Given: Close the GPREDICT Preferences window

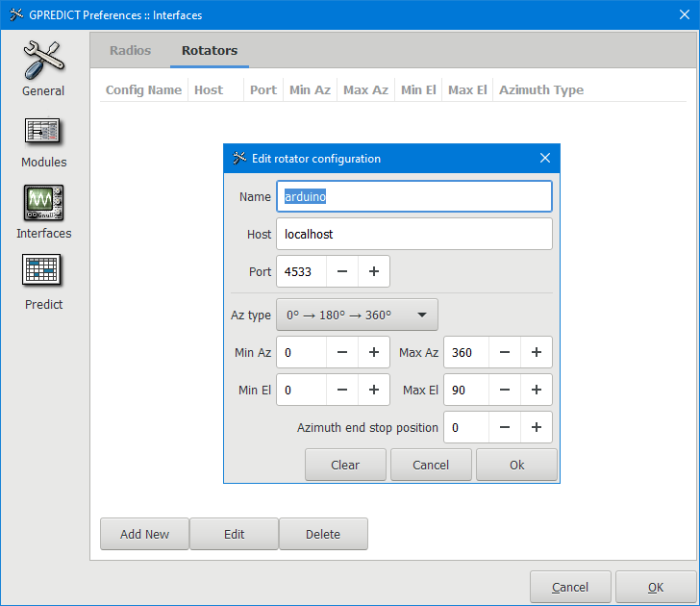Looking at the screenshot, I should click(684, 14).
